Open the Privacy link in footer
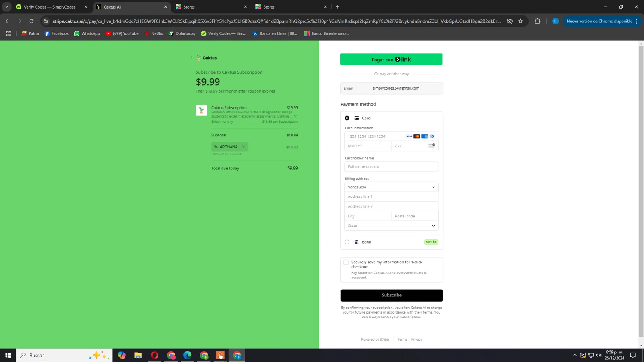Image resolution: width=644 pixels, height=362 pixels. click(x=416, y=339)
